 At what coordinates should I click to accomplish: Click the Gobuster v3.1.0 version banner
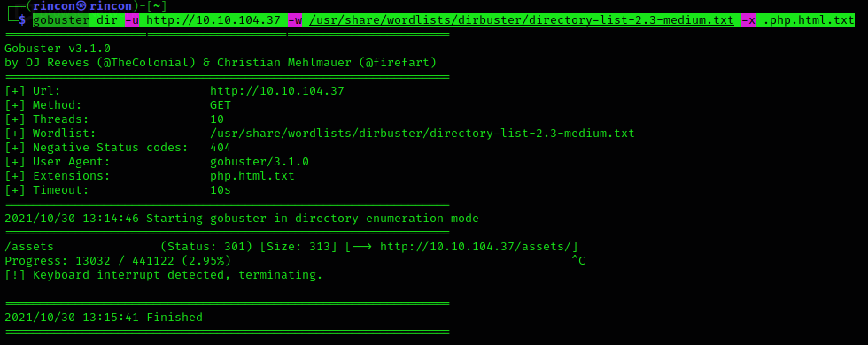(x=58, y=48)
